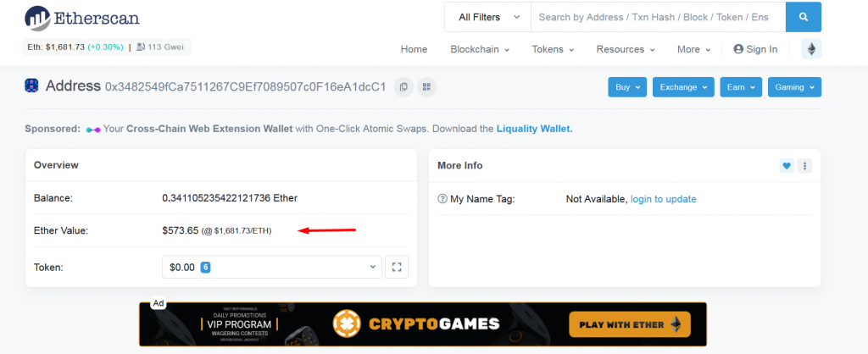
Task: Expand the Exchange dropdown
Action: coord(683,87)
